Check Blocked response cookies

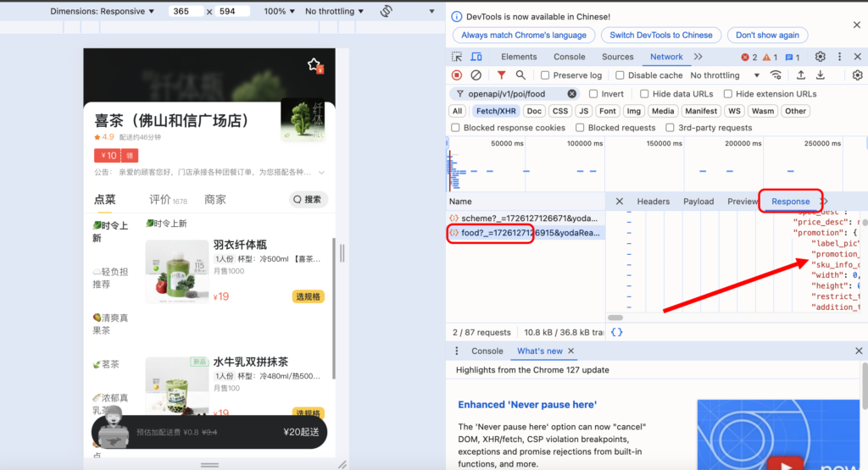[x=455, y=128]
